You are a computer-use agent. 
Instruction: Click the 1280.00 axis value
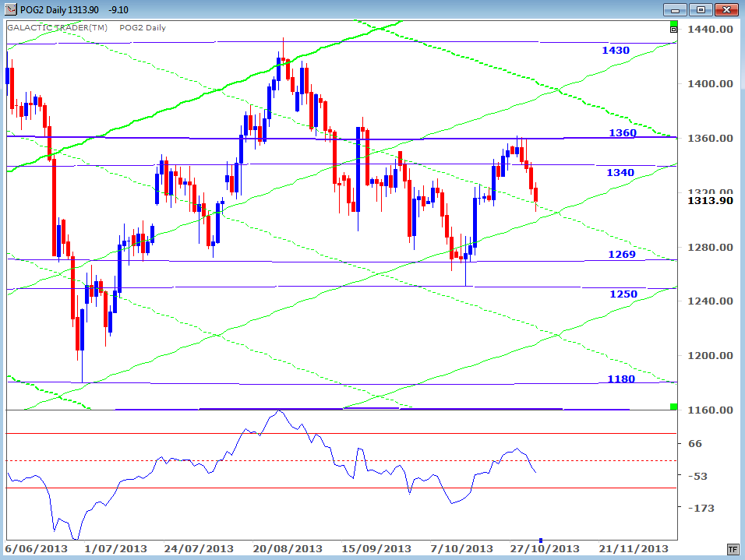point(710,247)
